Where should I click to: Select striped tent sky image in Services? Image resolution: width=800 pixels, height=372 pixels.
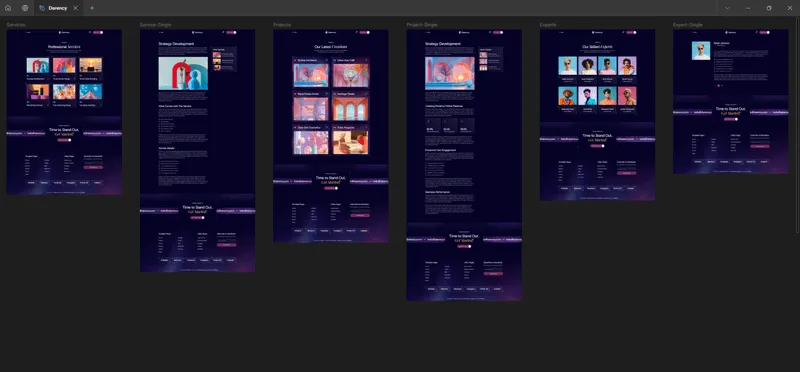pos(90,91)
